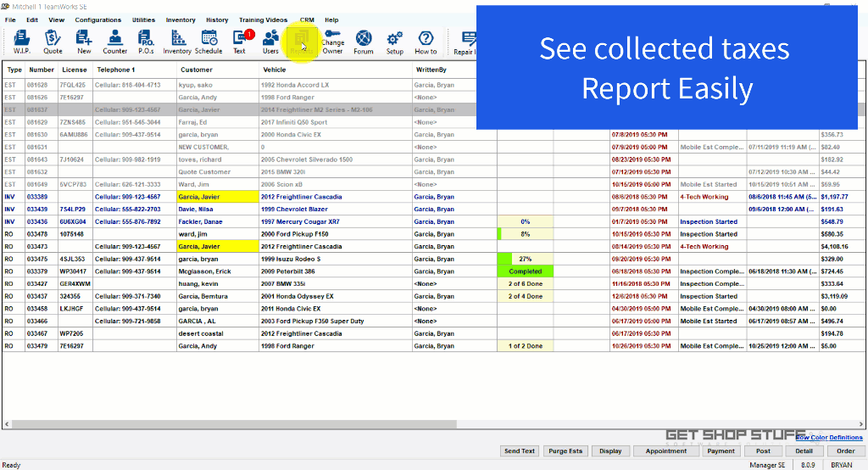This screenshot has width=868, height=470.
Task: Open the Inventory toolbar icon
Action: point(177,40)
